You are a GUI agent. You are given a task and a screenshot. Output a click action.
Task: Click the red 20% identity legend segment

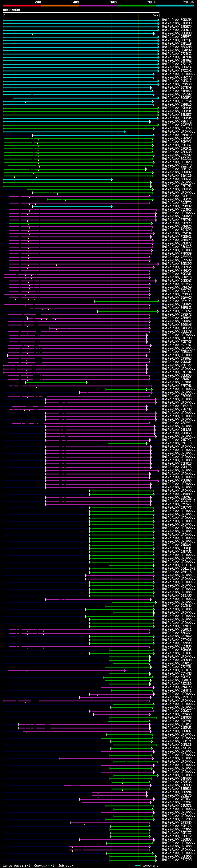click(22, 6)
